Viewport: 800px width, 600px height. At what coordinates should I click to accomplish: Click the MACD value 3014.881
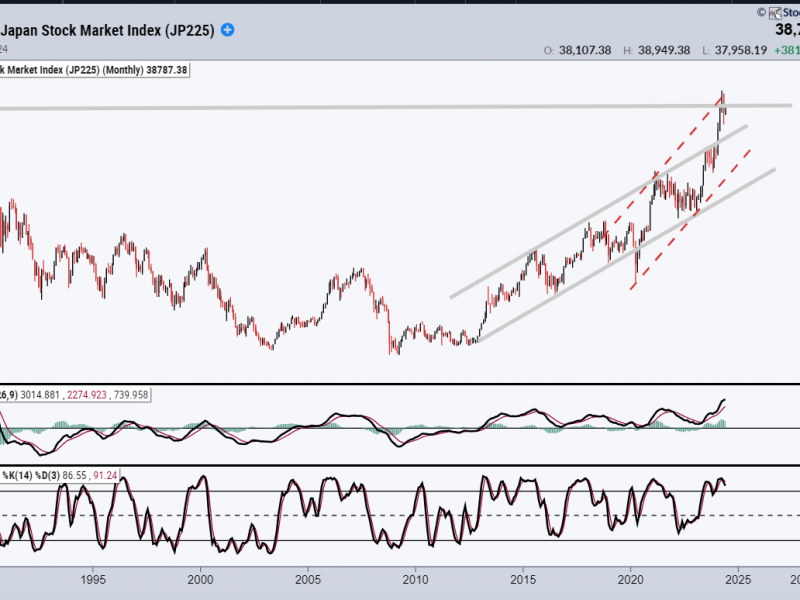[40, 395]
